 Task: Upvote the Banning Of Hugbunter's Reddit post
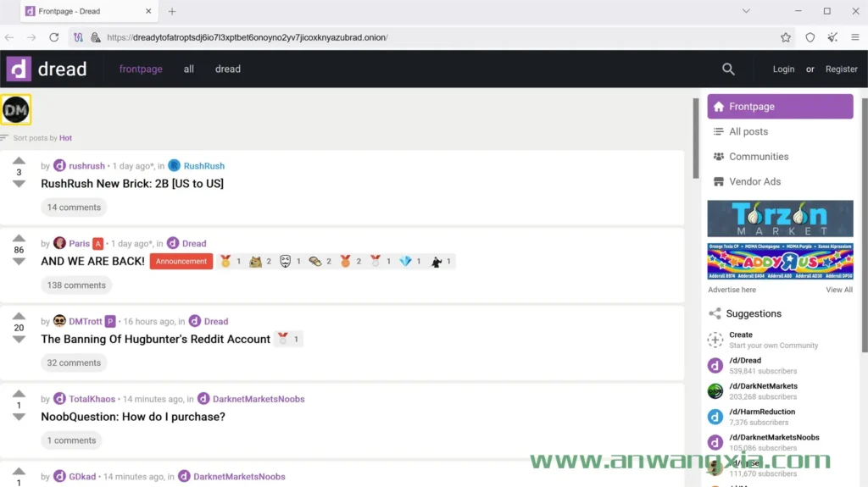pyautogui.click(x=19, y=317)
